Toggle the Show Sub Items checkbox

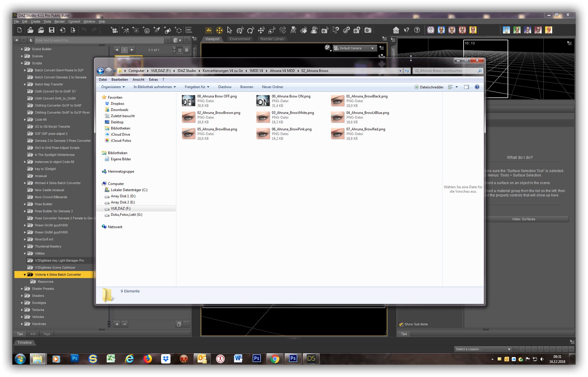pyautogui.click(x=401, y=324)
